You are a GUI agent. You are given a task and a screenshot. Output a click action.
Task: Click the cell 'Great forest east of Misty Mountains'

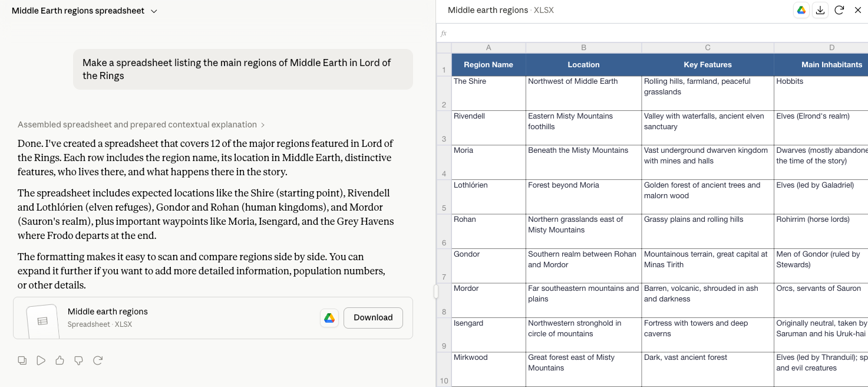point(583,369)
